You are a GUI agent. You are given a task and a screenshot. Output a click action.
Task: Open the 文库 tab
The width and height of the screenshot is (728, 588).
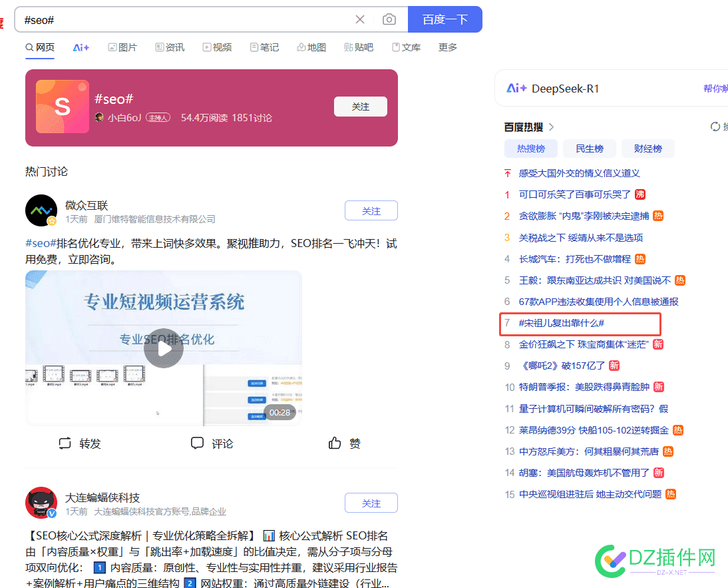(406, 47)
